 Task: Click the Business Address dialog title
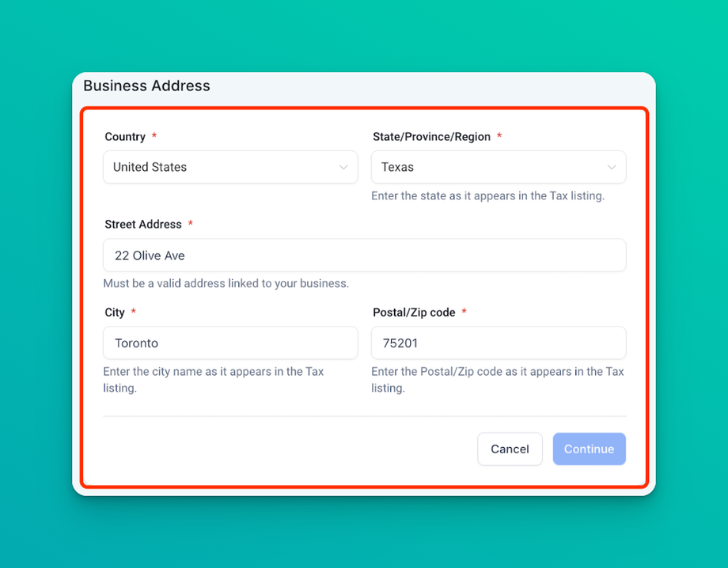pyautogui.click(x=147, y=85)
